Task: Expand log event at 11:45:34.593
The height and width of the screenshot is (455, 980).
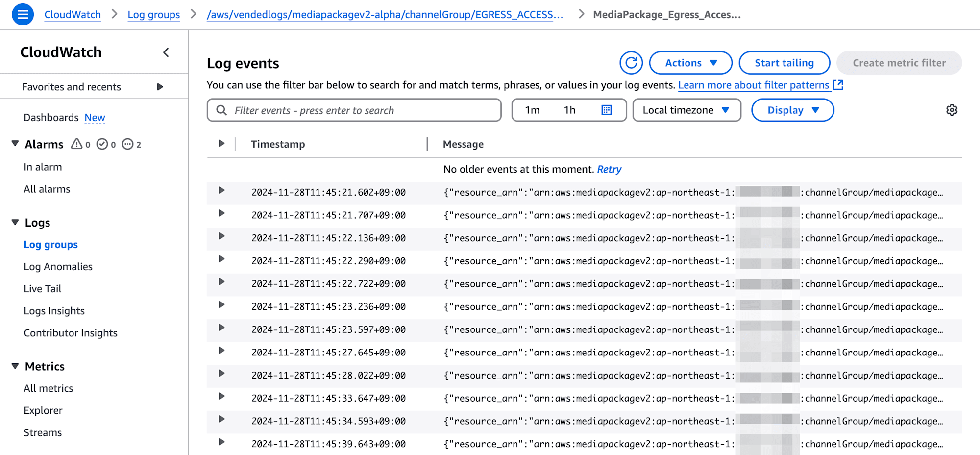Action: pos(221,419)
